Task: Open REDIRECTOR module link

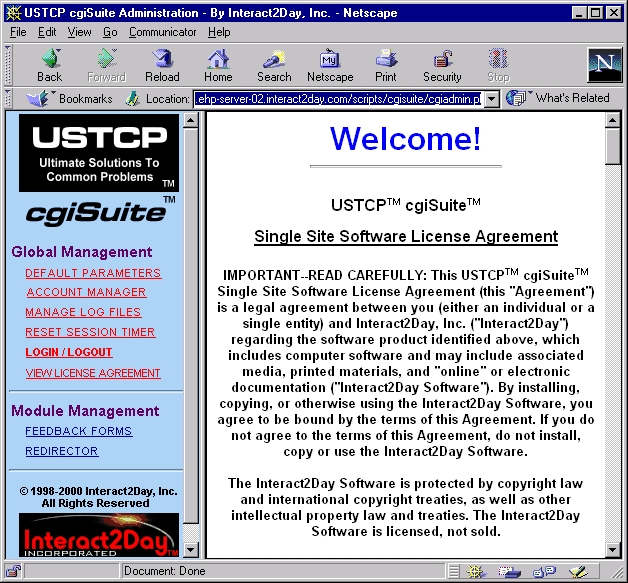Action: pyautogui.click(x=62, y=451)
